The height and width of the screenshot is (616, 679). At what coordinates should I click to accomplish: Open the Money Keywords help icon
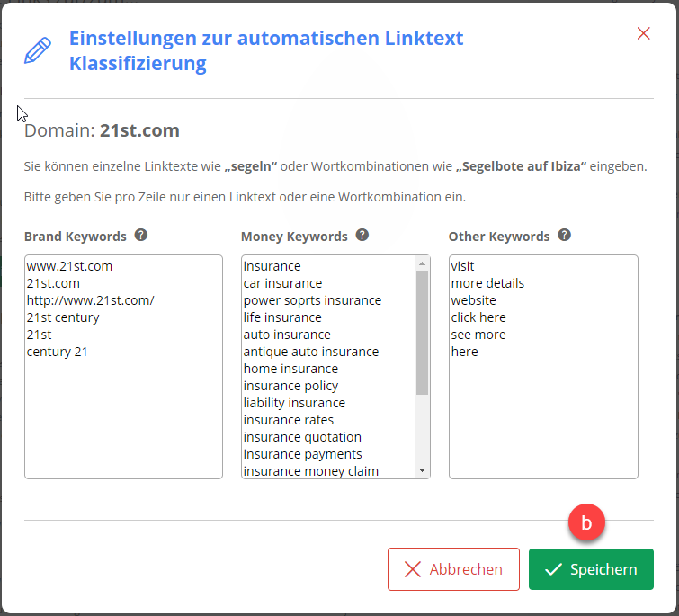pyautogui.click(x=362, y=235)
